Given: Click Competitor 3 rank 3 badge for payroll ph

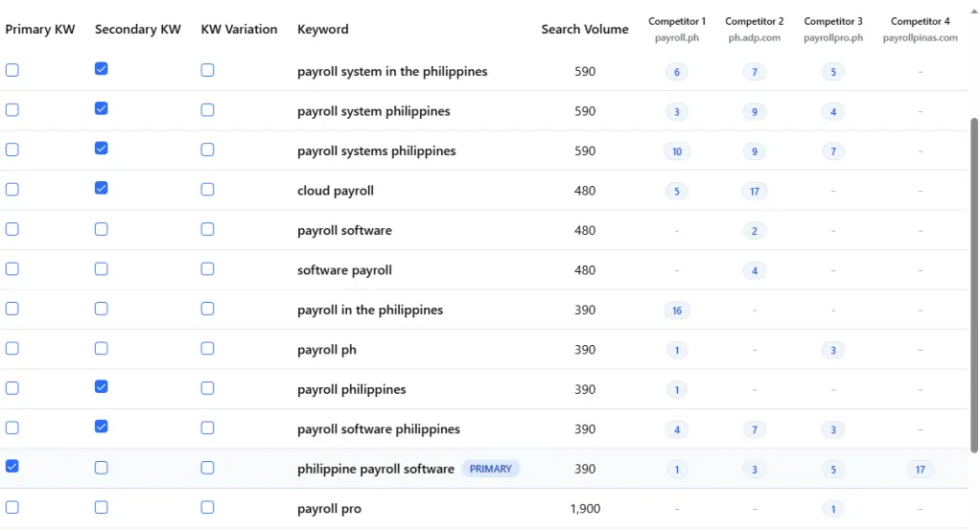Looking at the screenshot, I should pos(833,351).
